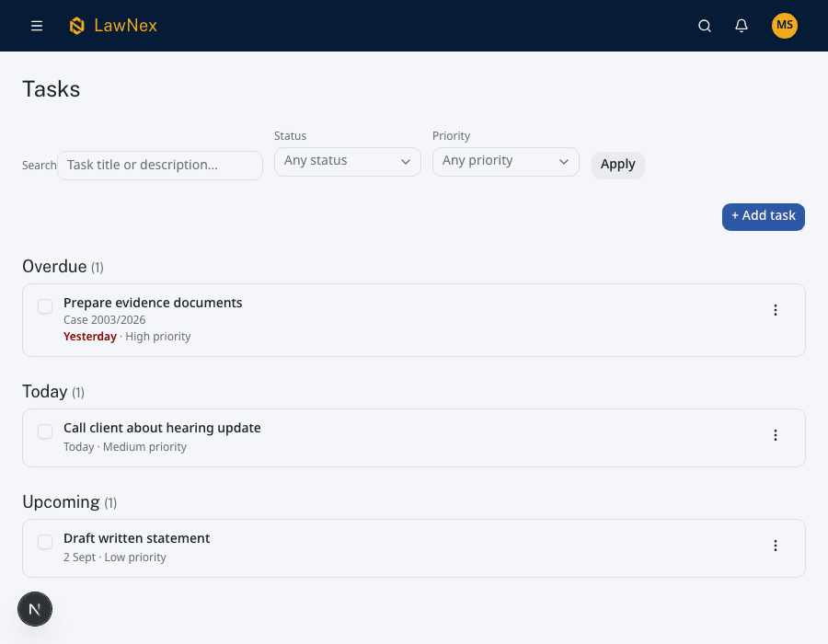Open search with the magnifier icon

705,26
